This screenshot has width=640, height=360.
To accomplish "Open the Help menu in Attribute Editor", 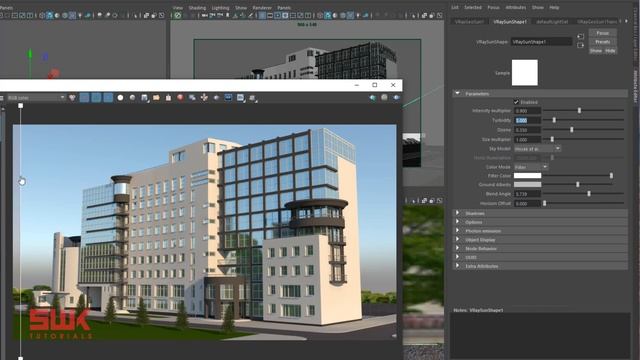I will click(x=554, y=7).
